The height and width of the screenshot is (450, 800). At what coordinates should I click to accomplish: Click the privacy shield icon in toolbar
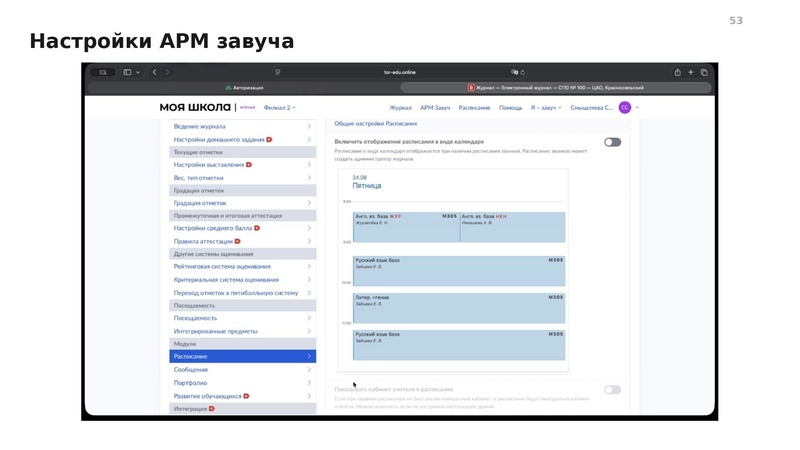tap(278, 72)
